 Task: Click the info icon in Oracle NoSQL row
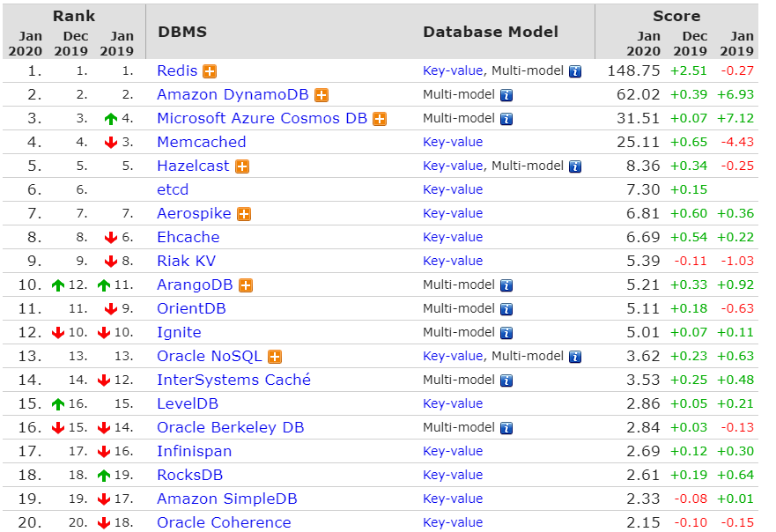click(575, 357)
